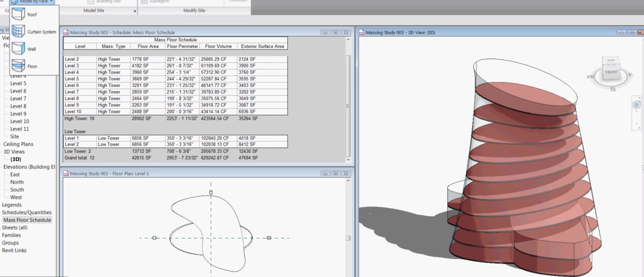Open the steering wheel navigation tool
This screenshot has width=644, height=277.
tap(636, 105)
